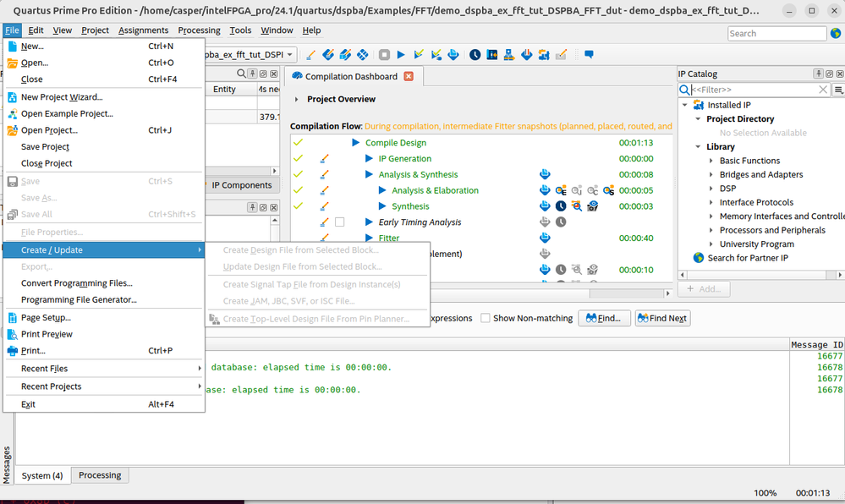The width and height of the screenshot is (845, 504).
Task: Click the speech bubble feedback icon in toolbar
Action: coord(589,55)
